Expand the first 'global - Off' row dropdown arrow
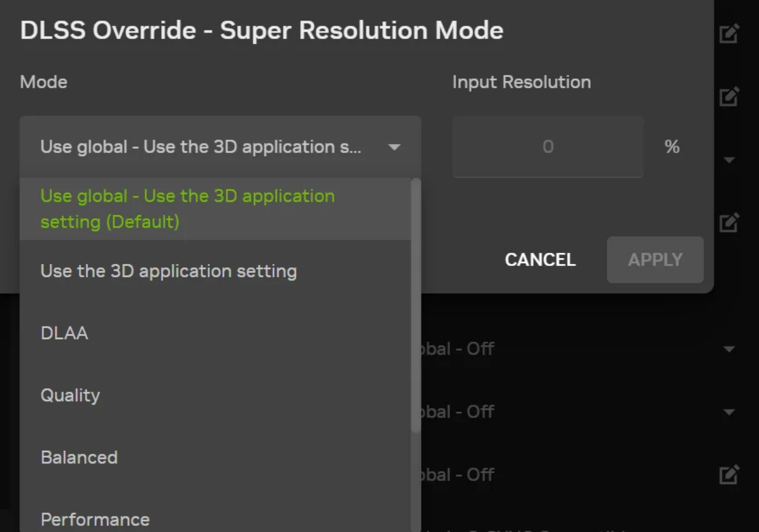 (x=729, y=349)
